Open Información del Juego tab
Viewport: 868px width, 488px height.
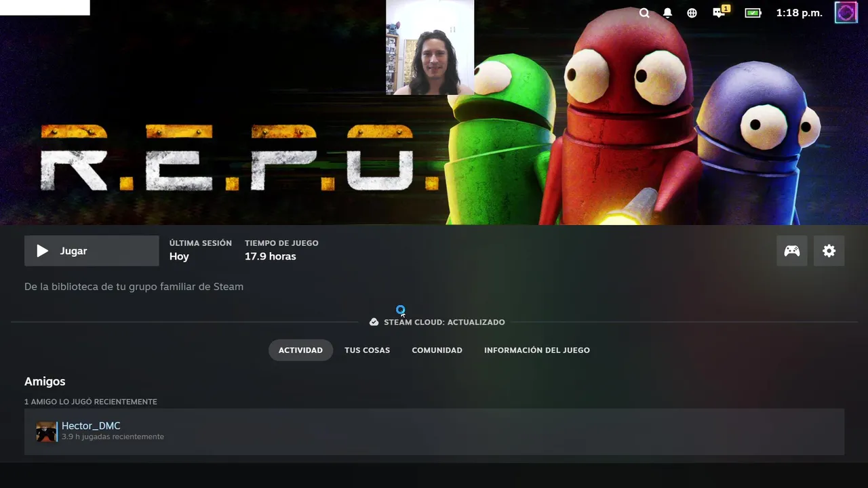coord(537,350)
